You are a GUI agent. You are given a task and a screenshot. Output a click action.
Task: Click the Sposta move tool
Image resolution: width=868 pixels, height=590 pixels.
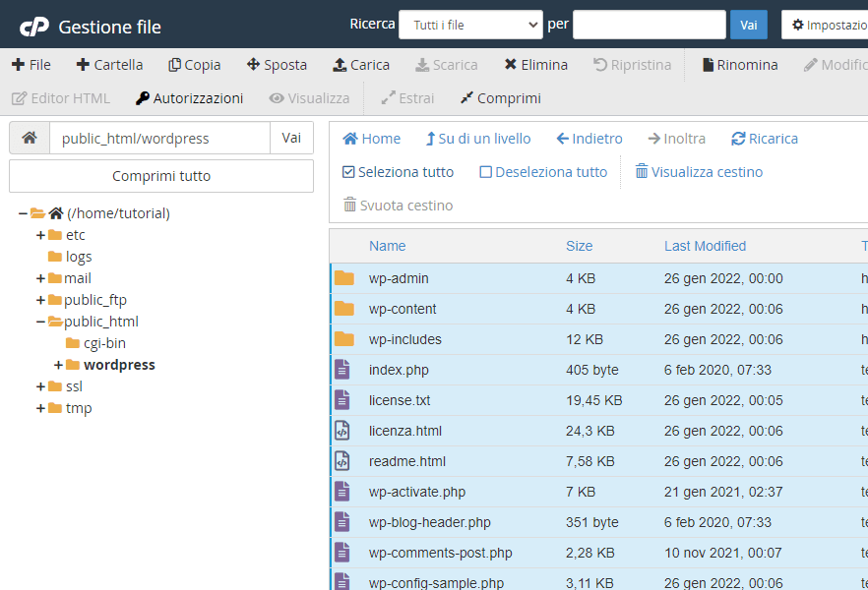coord(277,65)
